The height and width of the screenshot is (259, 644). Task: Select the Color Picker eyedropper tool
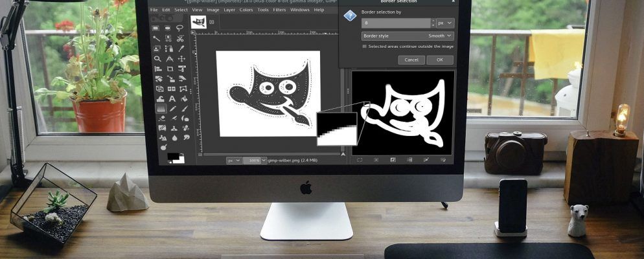(x=181, y=49)
